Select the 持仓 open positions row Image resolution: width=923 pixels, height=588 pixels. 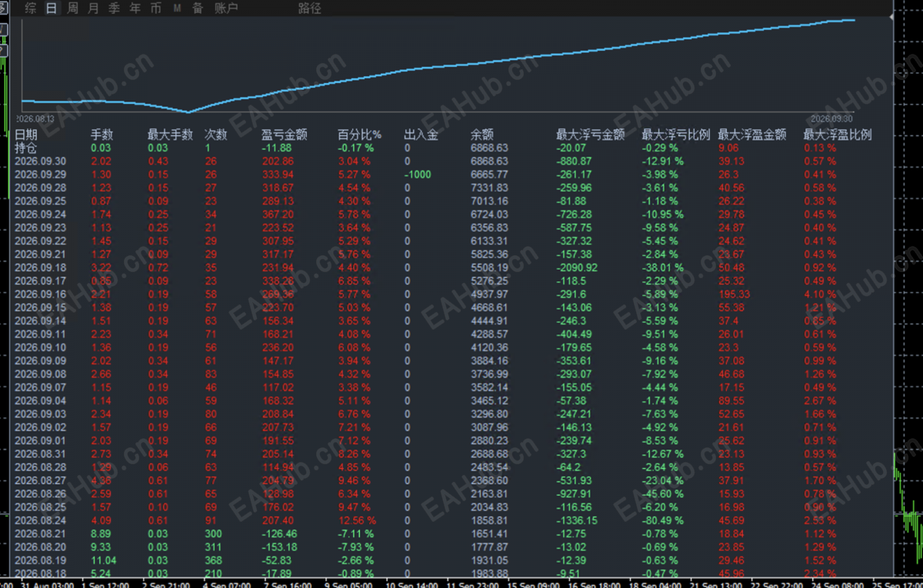[427, 148]
